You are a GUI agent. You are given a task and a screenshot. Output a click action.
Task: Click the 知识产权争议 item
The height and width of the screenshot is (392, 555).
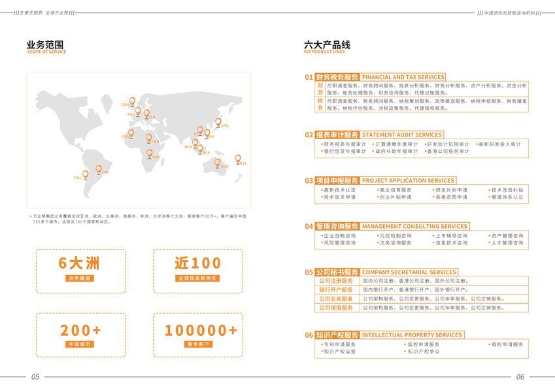pyautogui.click(x=422, y=351)
